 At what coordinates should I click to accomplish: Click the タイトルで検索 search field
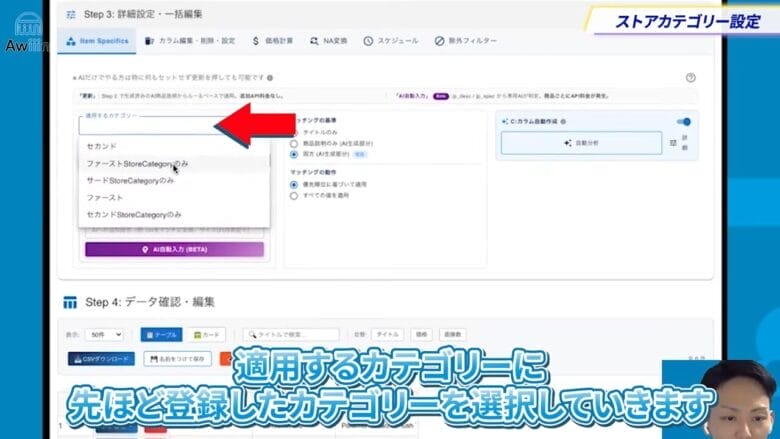pyautogui.click(x=292, y=335)
